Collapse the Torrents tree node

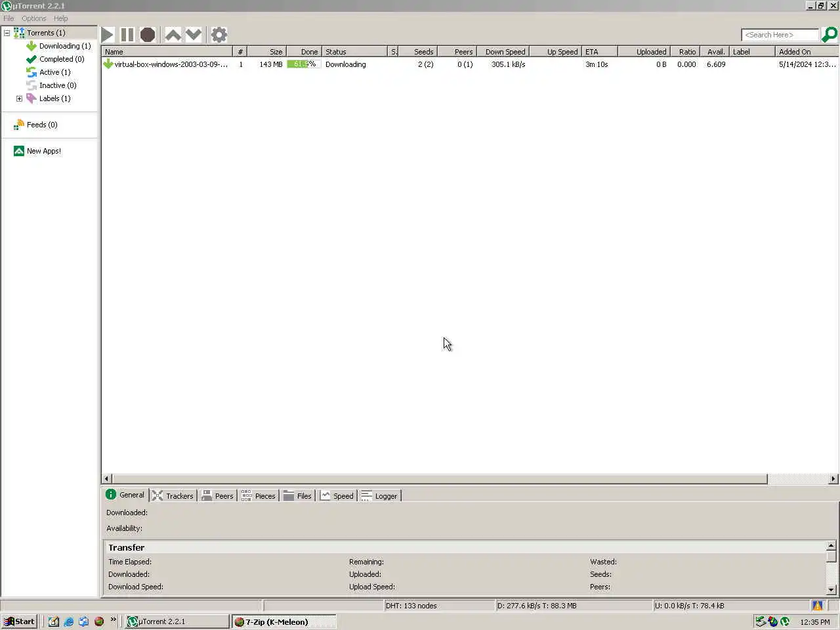[x=7, y=33]
